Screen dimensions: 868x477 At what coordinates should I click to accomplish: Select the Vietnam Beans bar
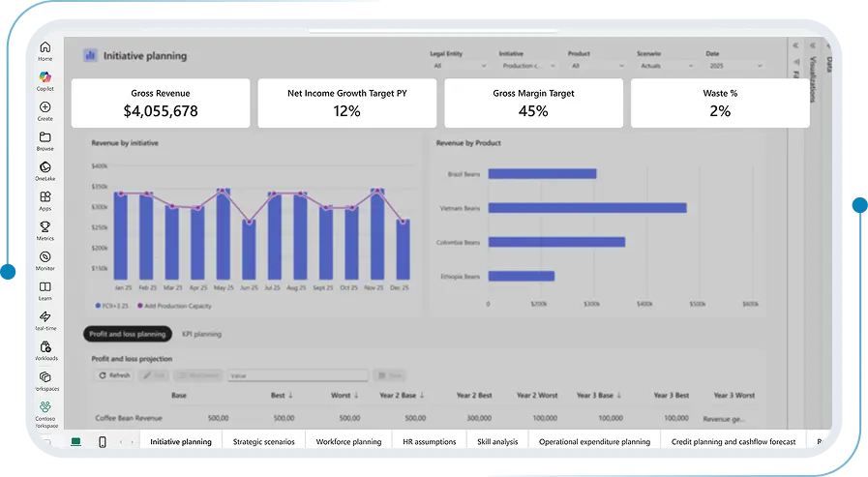[x=587, y=207]
